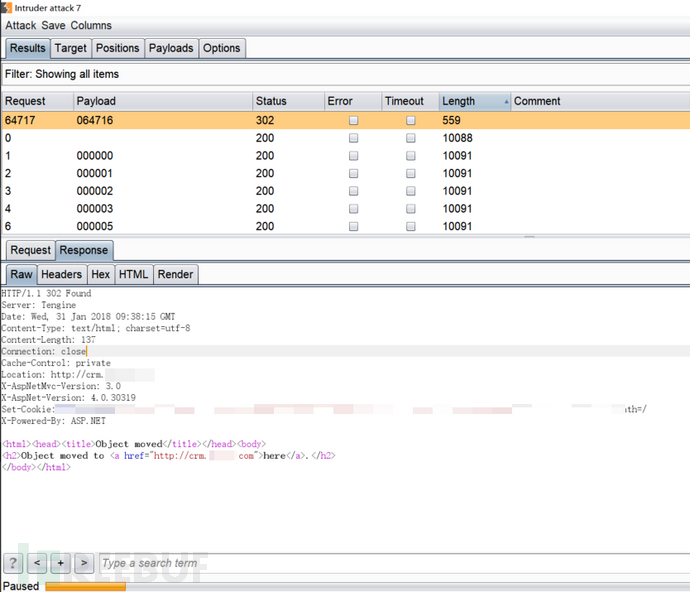The width and height of the screenshot is (690, 592).
Task: Select the Raw response view
Action: [x=22, y=274]
